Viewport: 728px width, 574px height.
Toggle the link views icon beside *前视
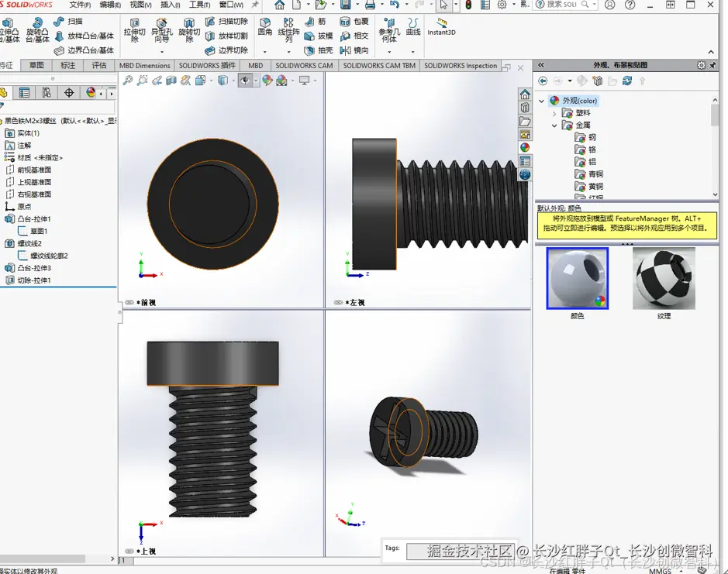tap(129, 303)
